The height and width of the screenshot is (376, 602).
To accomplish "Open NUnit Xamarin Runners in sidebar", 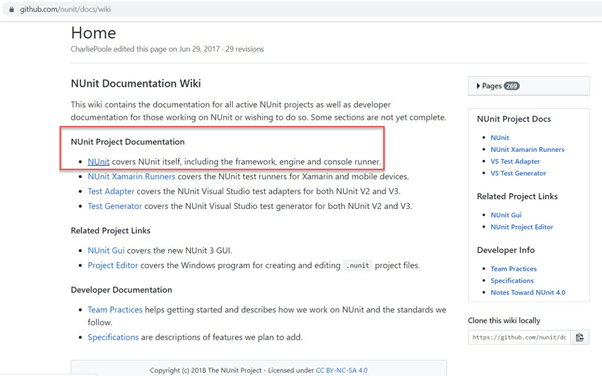I will click(x=527, y=149).
